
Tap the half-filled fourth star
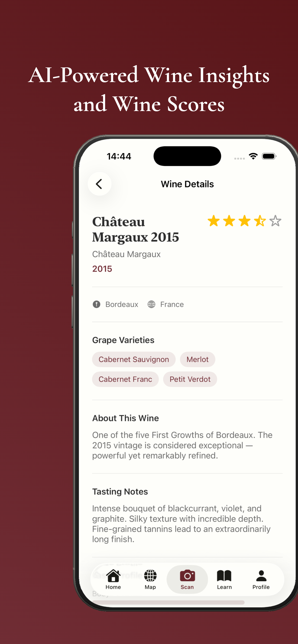(x=260, y=221)
